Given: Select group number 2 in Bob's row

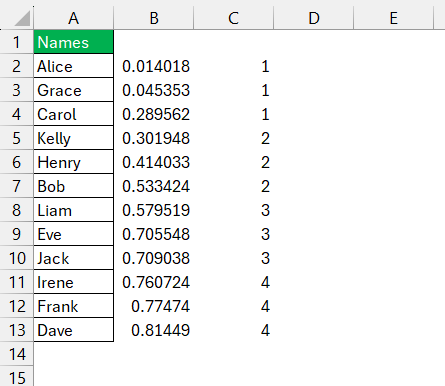Looking at the screenshot, I should (265, 186).
